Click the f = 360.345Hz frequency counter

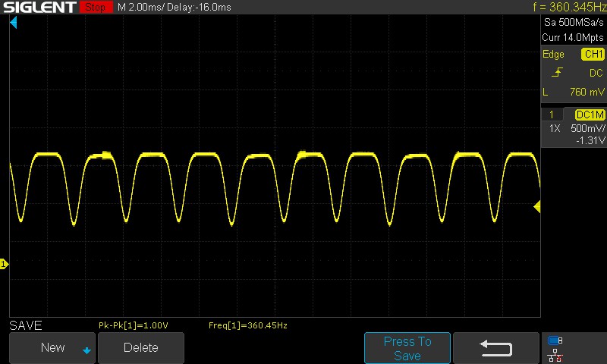pos(568,7)
